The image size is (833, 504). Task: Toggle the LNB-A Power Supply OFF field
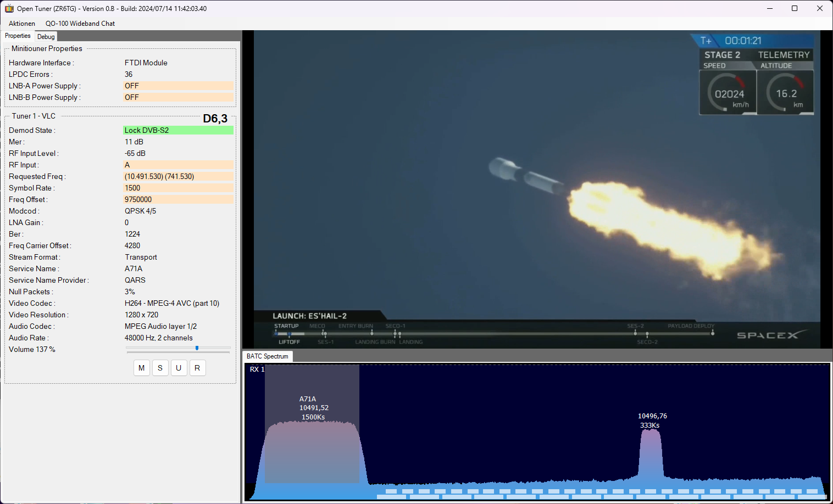[179, 86]
